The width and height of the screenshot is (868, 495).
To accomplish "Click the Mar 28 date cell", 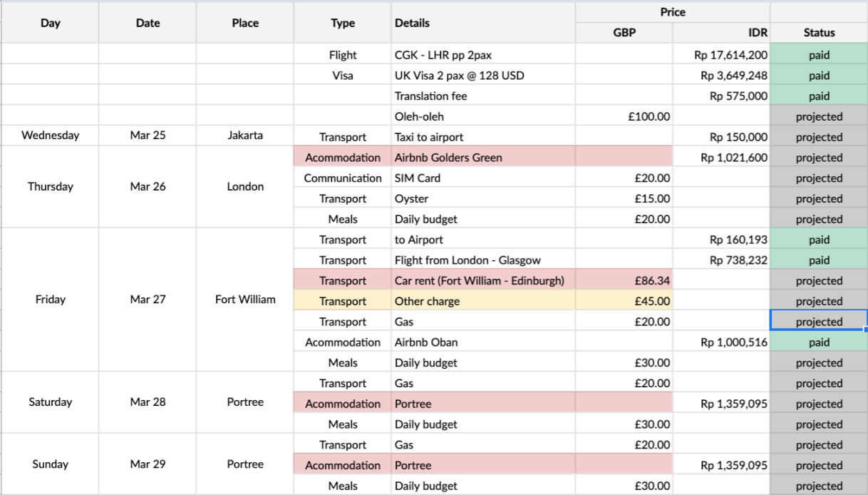I will 148,402.
